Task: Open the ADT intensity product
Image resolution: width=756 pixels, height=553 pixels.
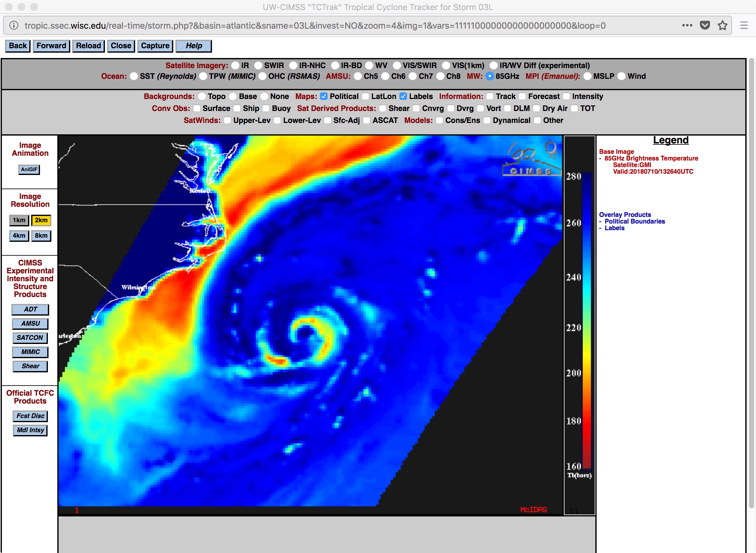Action: tap(30, 309)
